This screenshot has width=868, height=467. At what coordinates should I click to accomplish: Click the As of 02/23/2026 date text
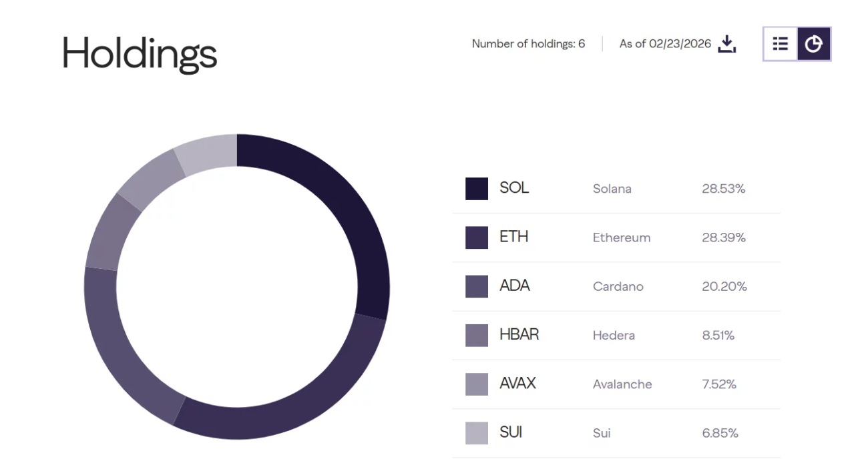[x=665, y=44]
